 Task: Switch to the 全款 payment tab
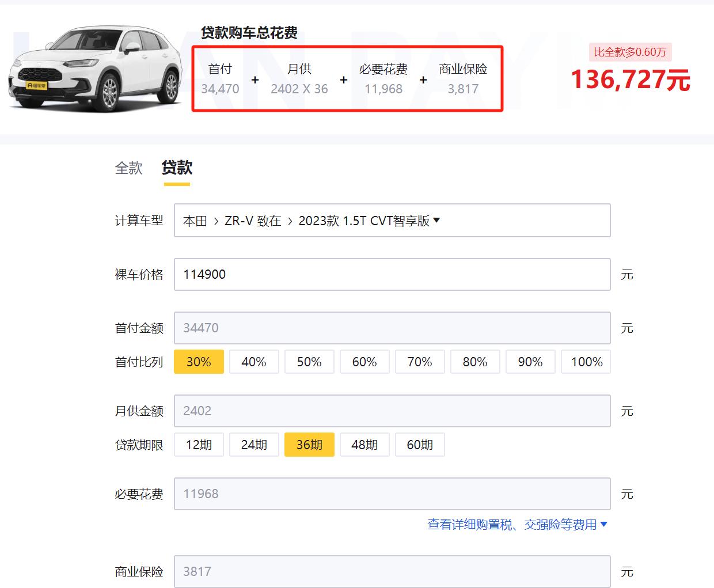[x=128, y=168]
